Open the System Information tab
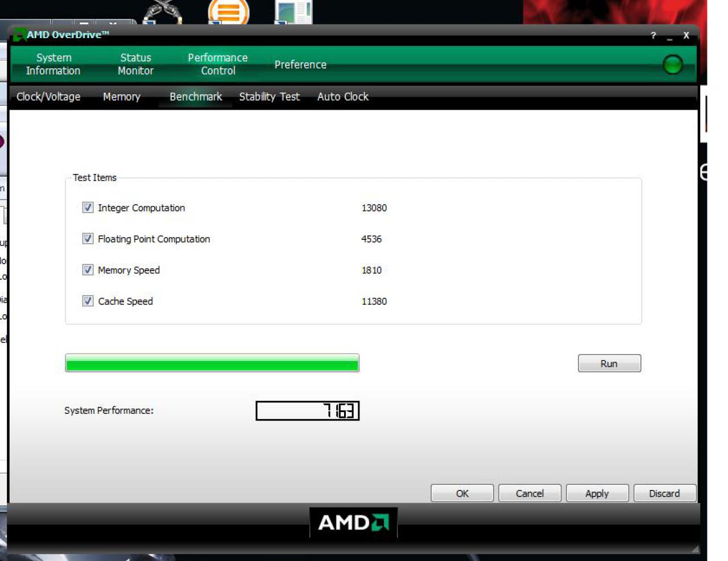 tap(53, 64)
